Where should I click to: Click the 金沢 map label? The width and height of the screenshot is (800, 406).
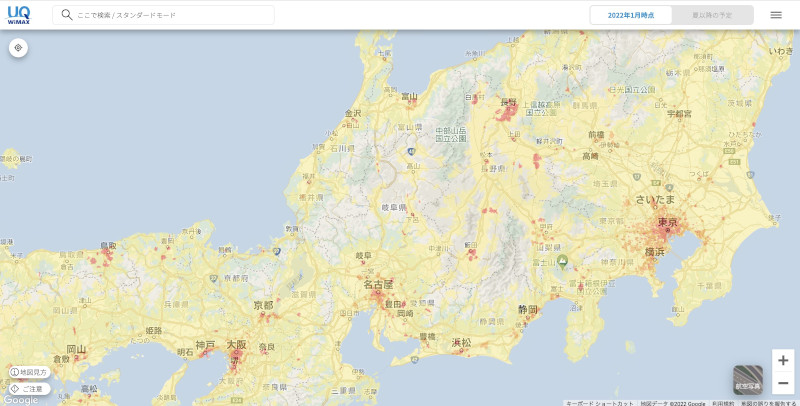[353, 113]
